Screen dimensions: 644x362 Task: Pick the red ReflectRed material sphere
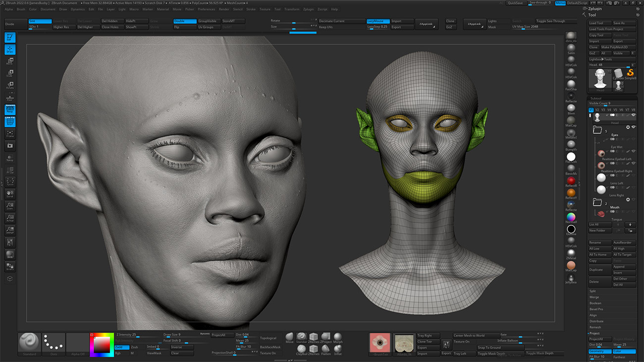(x=571, y=181)
